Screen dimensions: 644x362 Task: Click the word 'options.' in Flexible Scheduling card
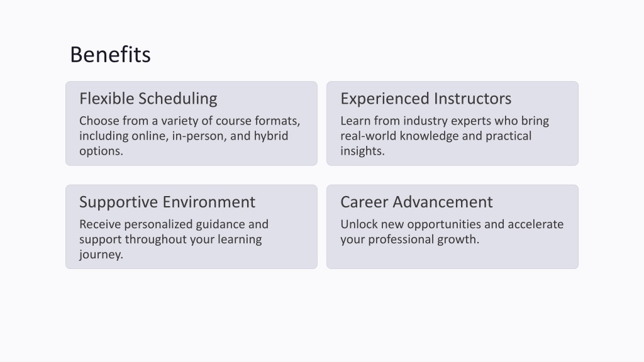click(101, 151)
